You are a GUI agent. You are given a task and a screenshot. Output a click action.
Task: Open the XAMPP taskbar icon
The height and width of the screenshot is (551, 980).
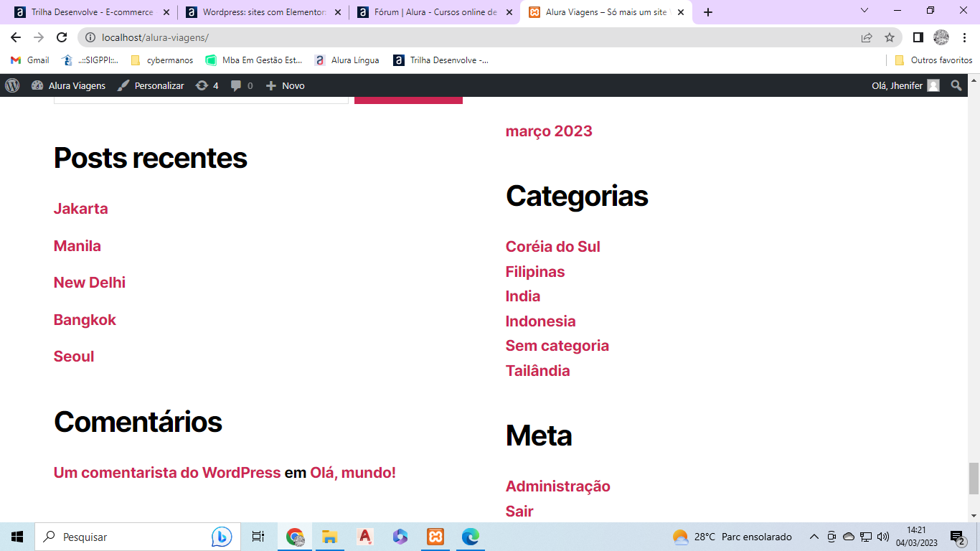coord(435,537)
